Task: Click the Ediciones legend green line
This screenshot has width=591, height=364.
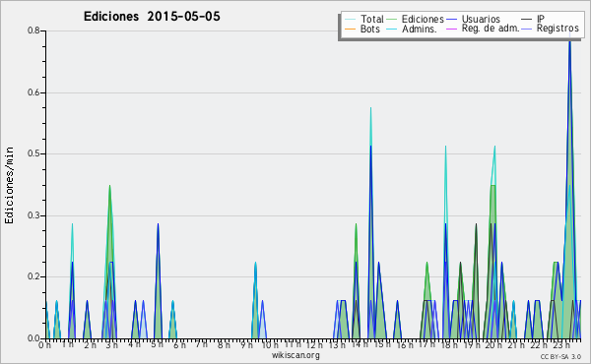Action: coord(392,20)
